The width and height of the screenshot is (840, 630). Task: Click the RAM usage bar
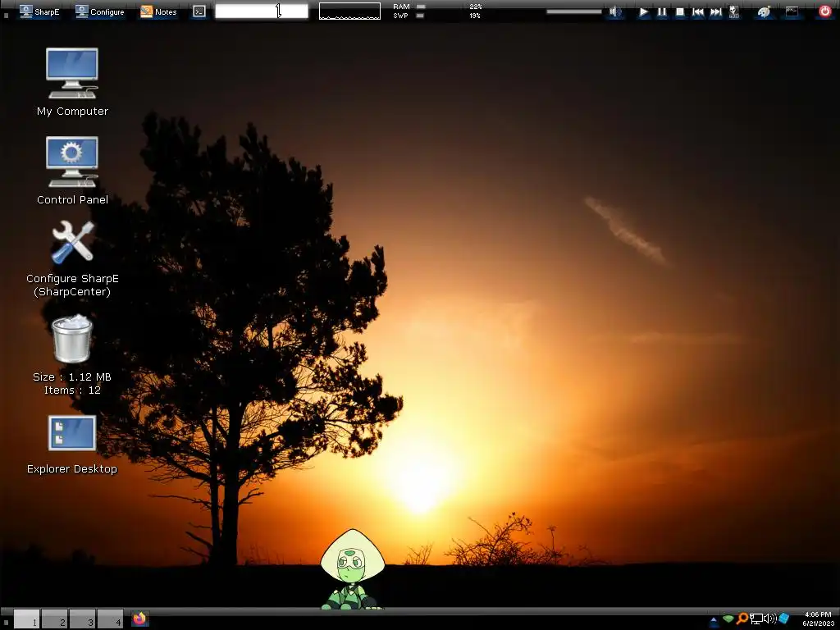click(421, 7)
